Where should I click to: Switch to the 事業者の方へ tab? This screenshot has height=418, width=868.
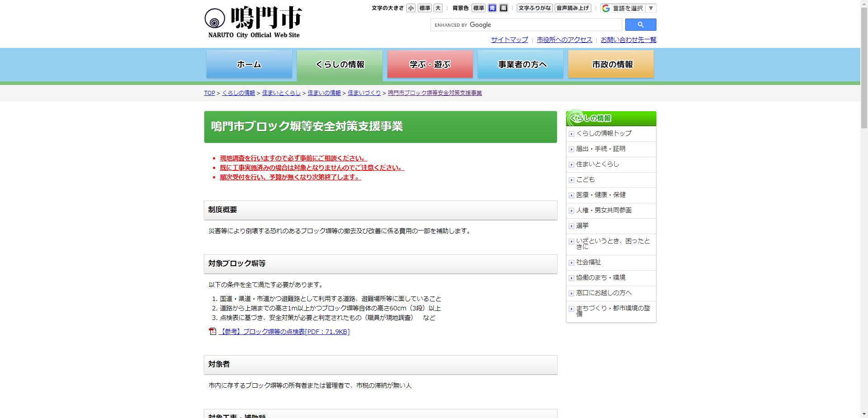coord(520,64)
